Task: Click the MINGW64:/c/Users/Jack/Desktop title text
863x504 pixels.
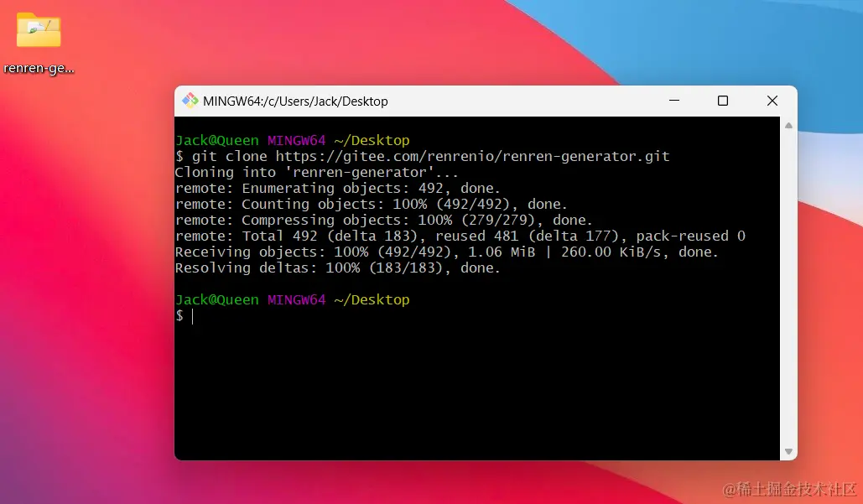Action: [295, 101]
